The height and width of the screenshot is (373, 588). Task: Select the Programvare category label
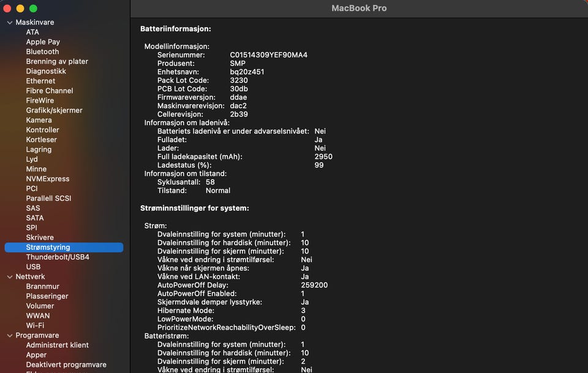(37, 336)
